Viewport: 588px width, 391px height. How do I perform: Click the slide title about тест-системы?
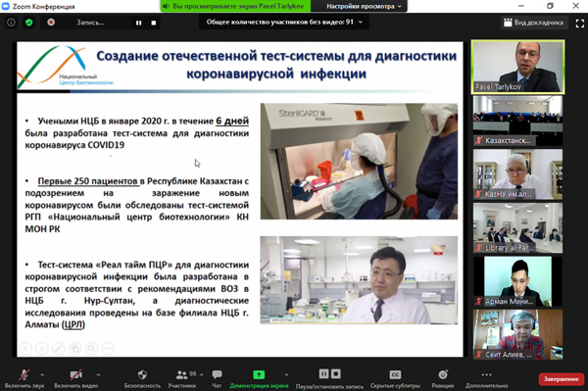(x=276, y=65)
